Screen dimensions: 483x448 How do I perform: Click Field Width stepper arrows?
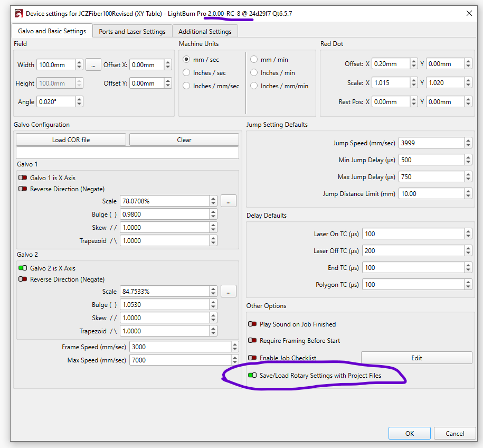(x=79, y=65)
